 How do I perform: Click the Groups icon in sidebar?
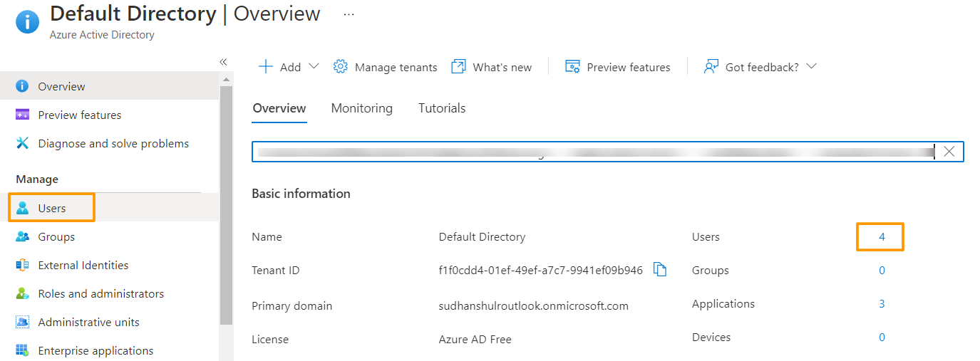click(x=22, y=236)
